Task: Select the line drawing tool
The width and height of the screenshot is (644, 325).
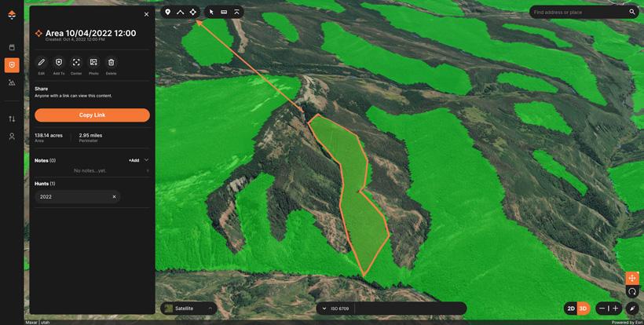Action: coord(181,12)
